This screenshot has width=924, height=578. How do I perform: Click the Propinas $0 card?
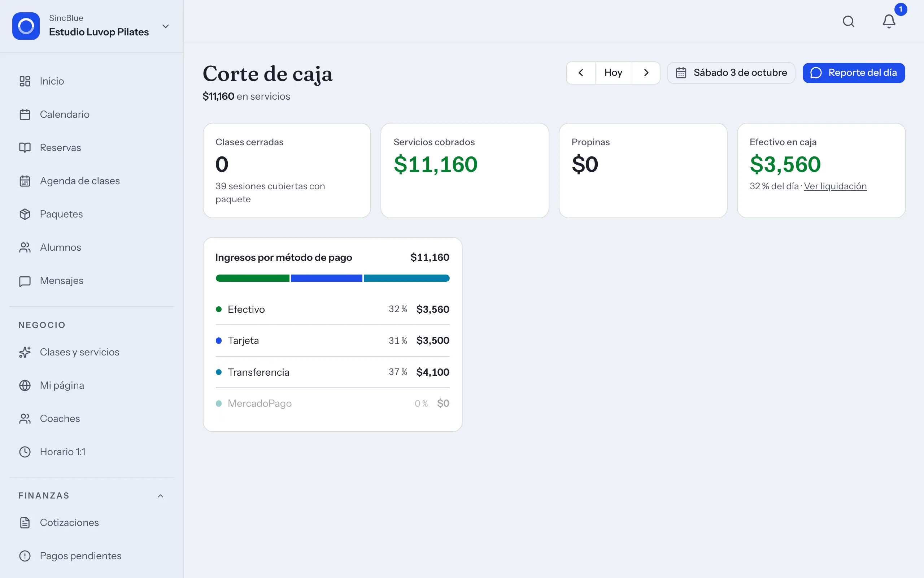pos(643,171)
